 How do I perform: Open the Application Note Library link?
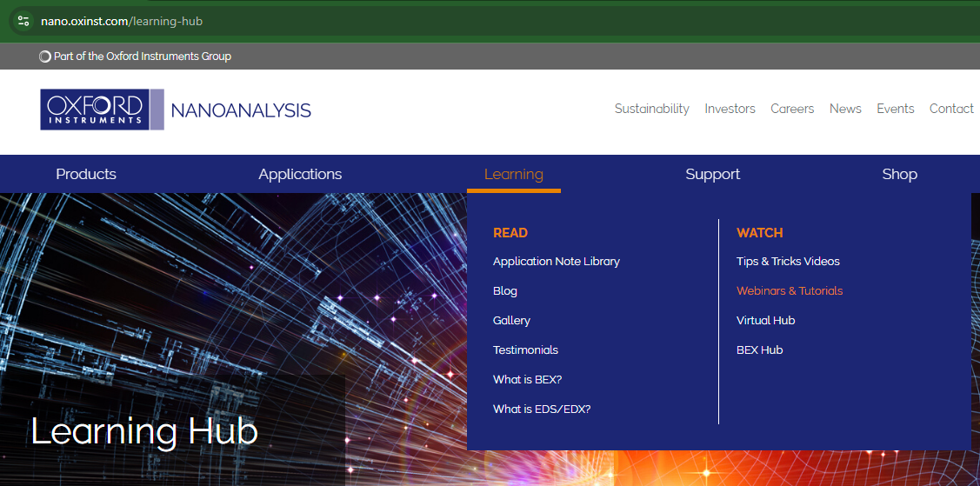[556, 261]
